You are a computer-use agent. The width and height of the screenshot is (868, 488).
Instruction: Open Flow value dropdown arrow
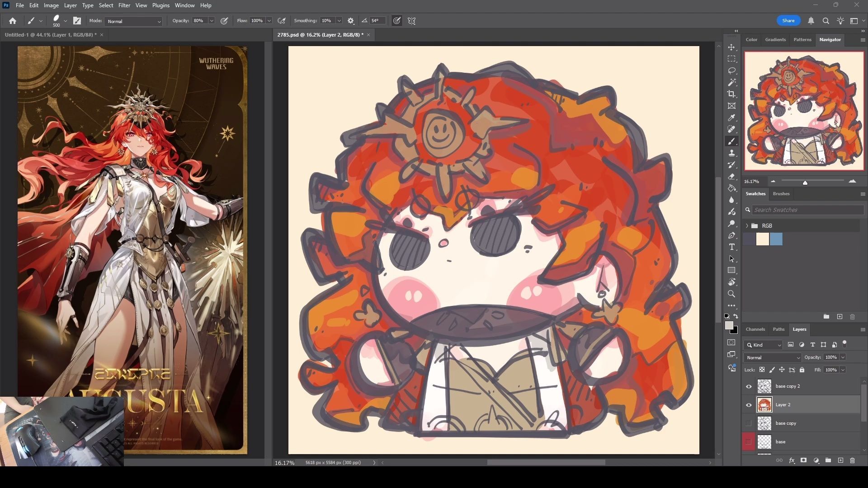(269, 21)
